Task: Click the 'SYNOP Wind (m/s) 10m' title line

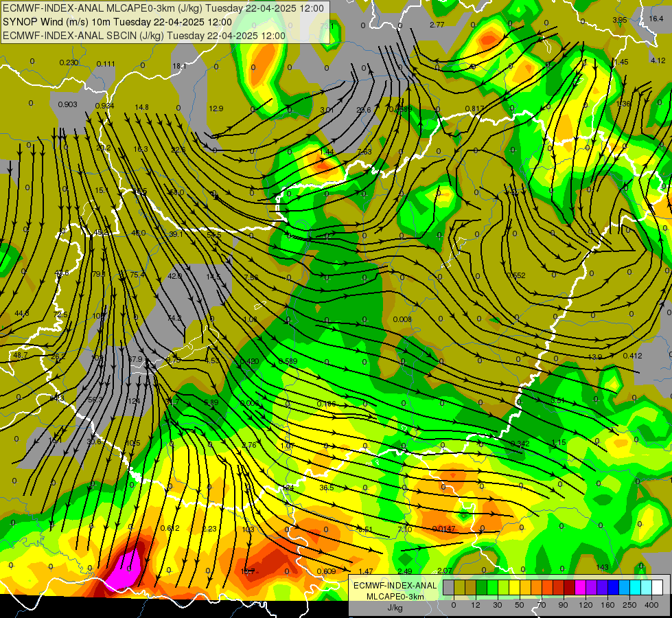Action: pyautogui.click(x=56, y=22)
